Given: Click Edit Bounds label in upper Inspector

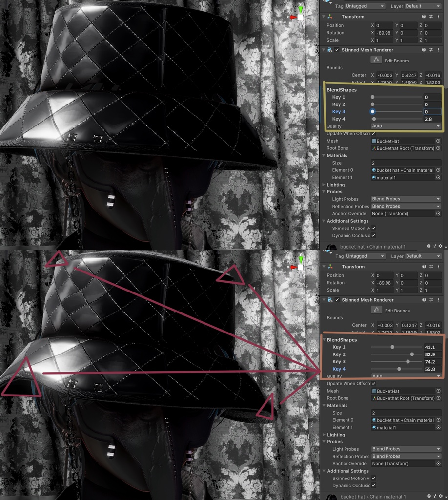Looking at the screenshot, I should click(x=397, y=61).
